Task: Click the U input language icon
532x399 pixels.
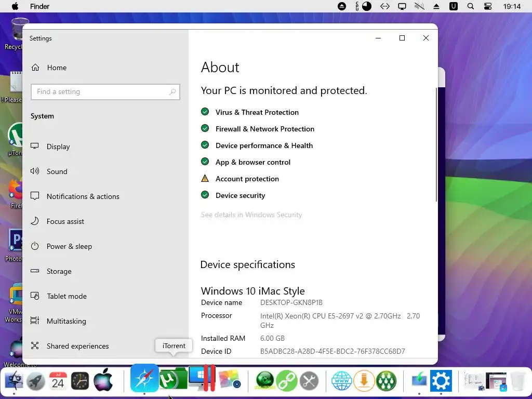Action: point(453,6)
